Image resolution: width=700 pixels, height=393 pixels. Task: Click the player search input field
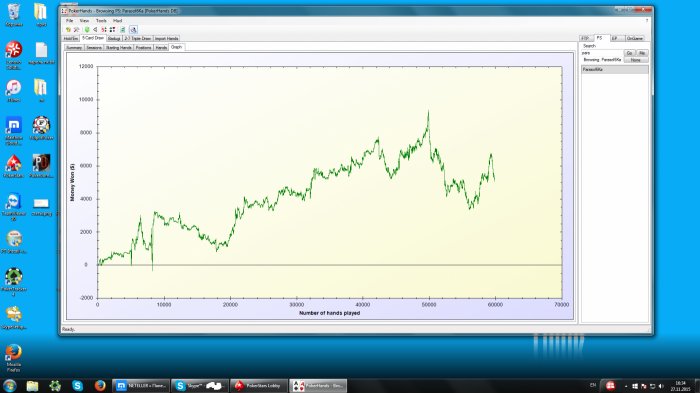[x=602, y=53]
